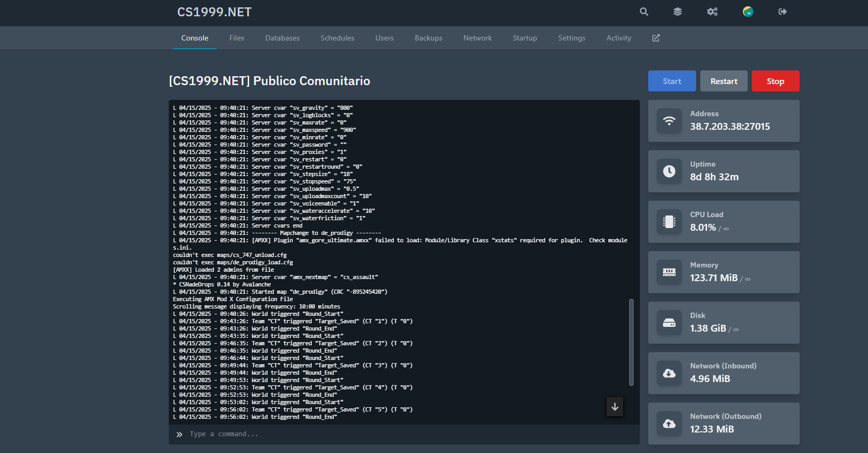Click the sv_waterfriction cvar log line
Viewport: 868px width, 453px height.
point(269,218)
